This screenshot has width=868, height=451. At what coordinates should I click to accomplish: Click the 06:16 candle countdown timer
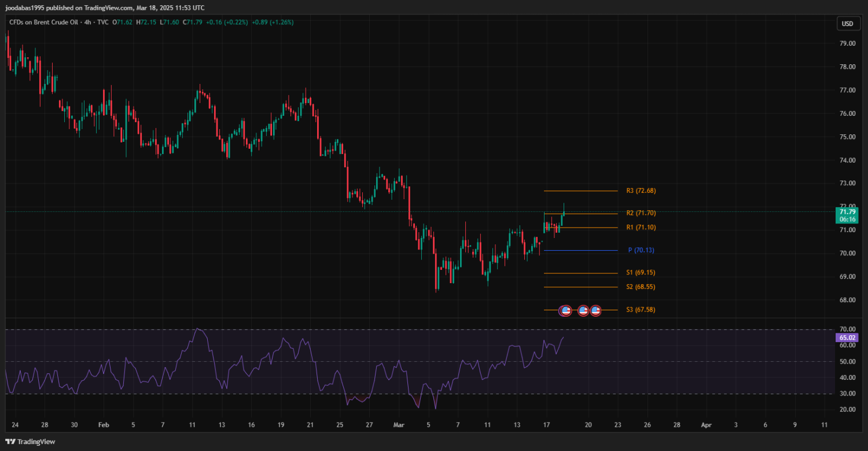pyautogui.click(x=847, y=219)
